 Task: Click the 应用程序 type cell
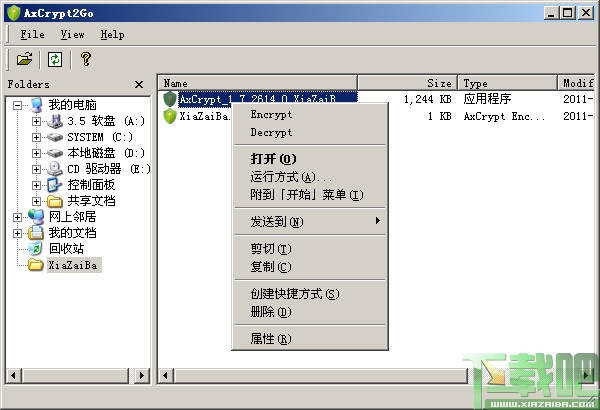[487, 99]
